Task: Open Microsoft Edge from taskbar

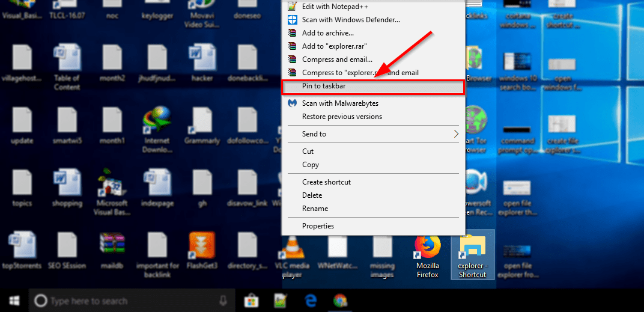Action: tap(311, 301)
